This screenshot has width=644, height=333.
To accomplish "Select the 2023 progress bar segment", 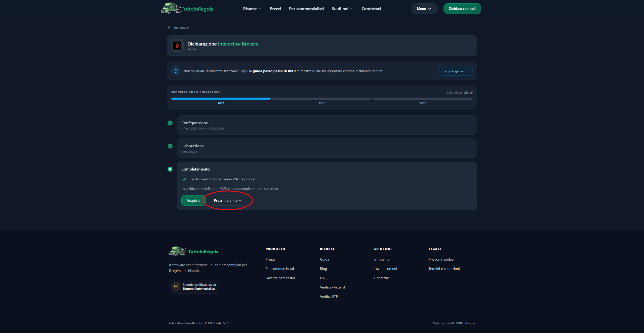I will [221, 99].
